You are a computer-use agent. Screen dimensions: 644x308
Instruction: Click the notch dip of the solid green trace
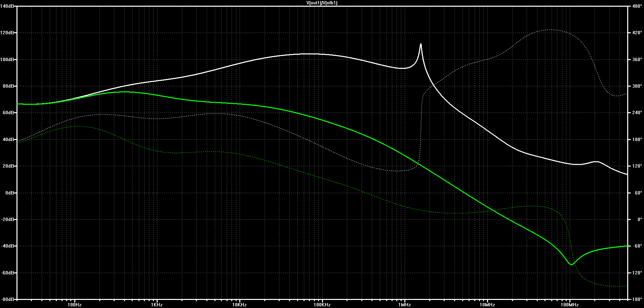(571, 264)
